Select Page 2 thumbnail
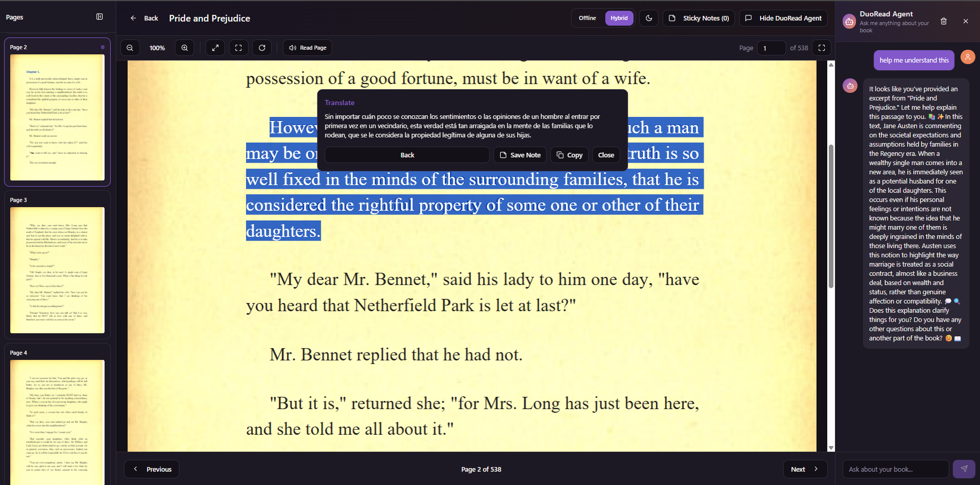 (57, 112)
